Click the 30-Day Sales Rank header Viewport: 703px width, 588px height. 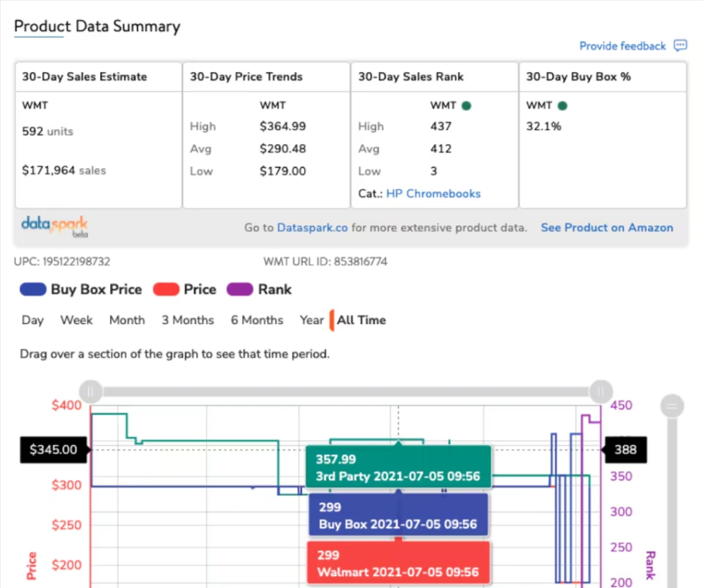(x=411, y=77)
